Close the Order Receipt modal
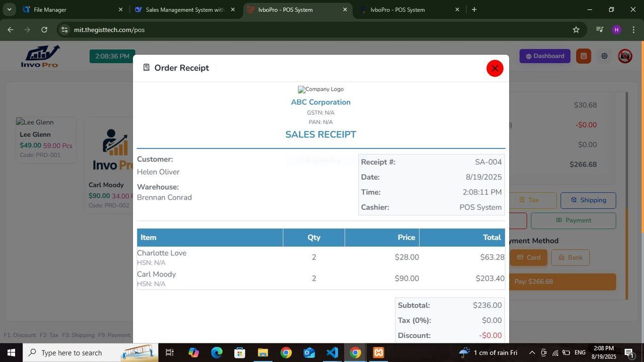The width and height of the screenshot is (644, 362). pyautogui.click(x=495, y=68)
